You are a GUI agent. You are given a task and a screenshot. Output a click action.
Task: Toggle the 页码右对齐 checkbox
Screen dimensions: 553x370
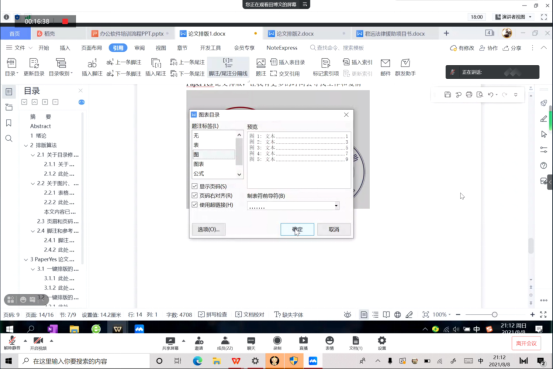pos(195,195)
